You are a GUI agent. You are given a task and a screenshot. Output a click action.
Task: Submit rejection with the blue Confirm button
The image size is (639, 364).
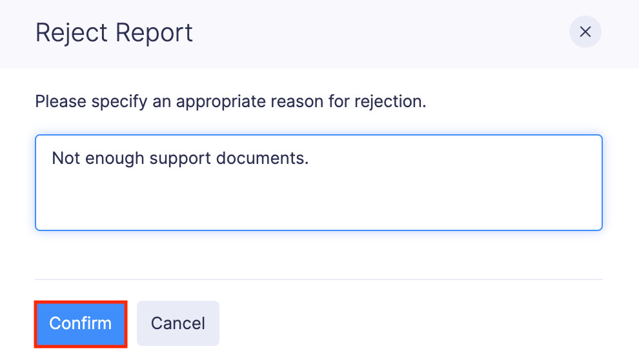tap(80, 323)
